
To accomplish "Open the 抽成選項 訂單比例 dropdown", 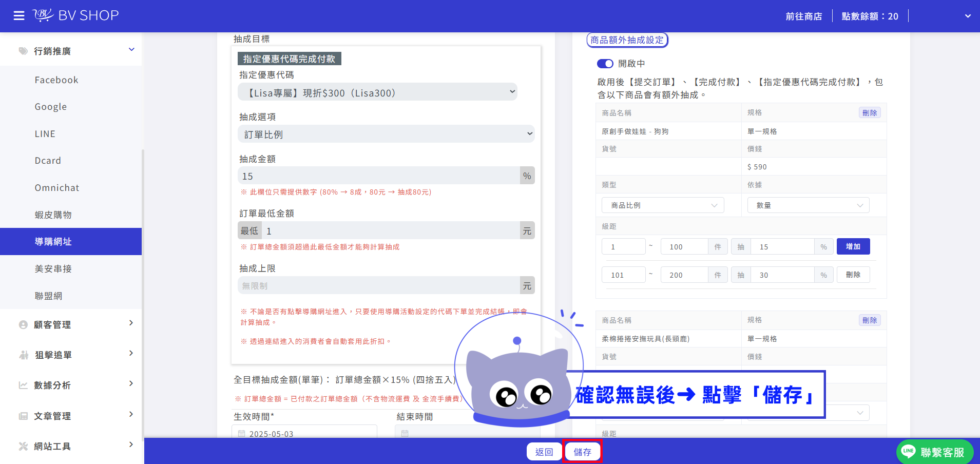I will pos(386,134).
